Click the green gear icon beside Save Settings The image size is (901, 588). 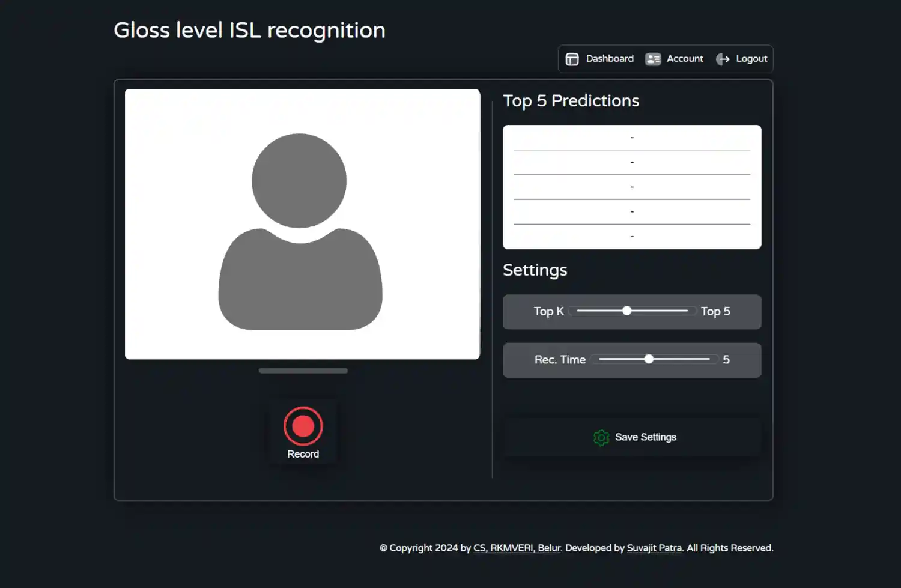(601, 438)
